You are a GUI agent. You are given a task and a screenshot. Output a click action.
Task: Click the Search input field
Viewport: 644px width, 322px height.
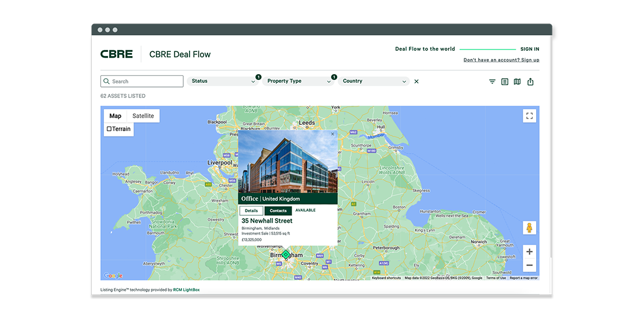142,82
